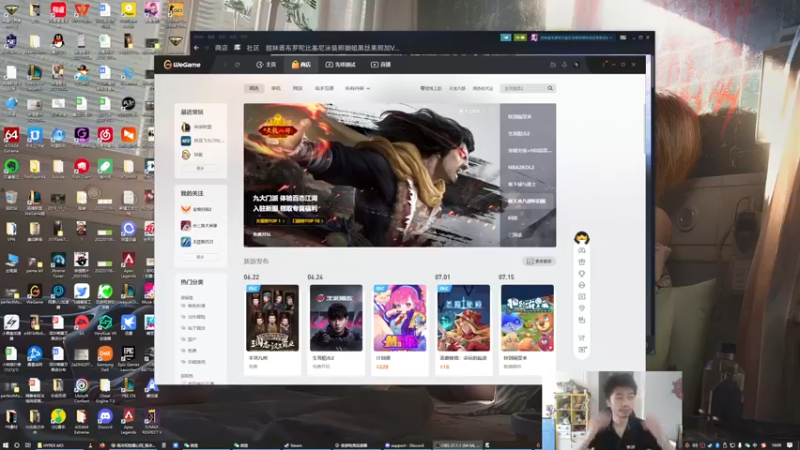Open 库 library in the Steam window
The width and height of the screenshot is (800, 450).
pos(237,47)
